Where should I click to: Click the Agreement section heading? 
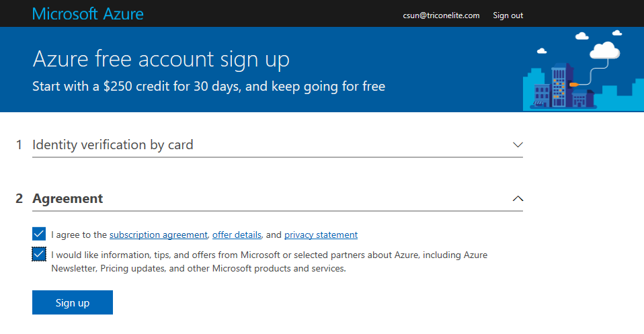tap(68, 198)
